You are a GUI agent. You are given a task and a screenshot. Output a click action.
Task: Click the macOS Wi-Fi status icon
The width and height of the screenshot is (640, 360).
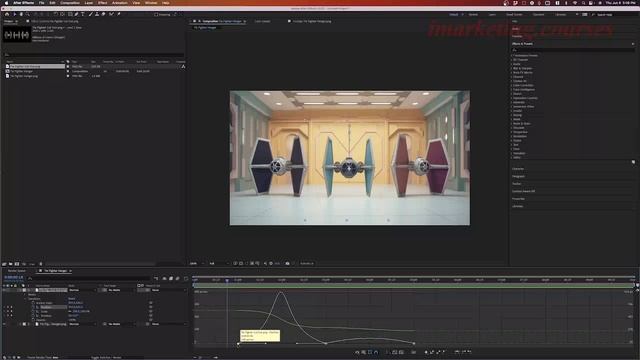click(x=575, y=3)
